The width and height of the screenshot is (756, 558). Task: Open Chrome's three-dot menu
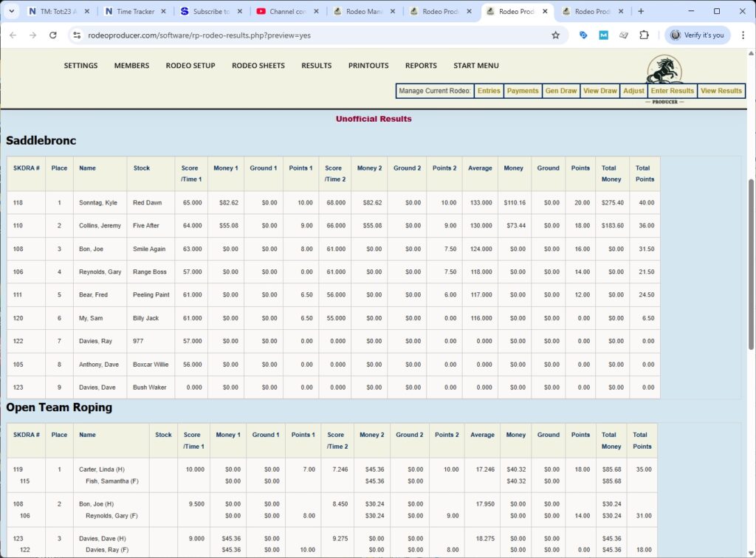click(x=743, y=35)
